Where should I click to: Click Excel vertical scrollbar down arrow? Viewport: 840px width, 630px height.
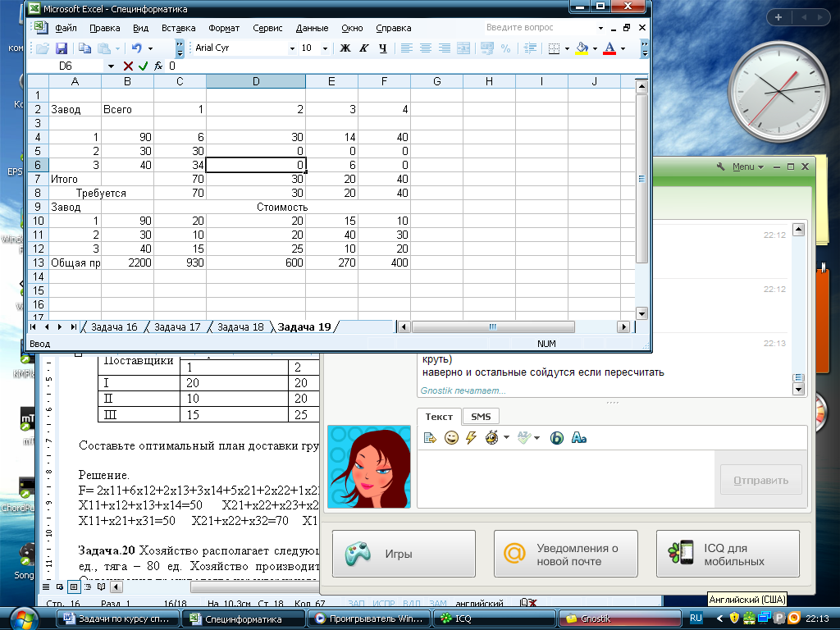click(x=641, y=314)
